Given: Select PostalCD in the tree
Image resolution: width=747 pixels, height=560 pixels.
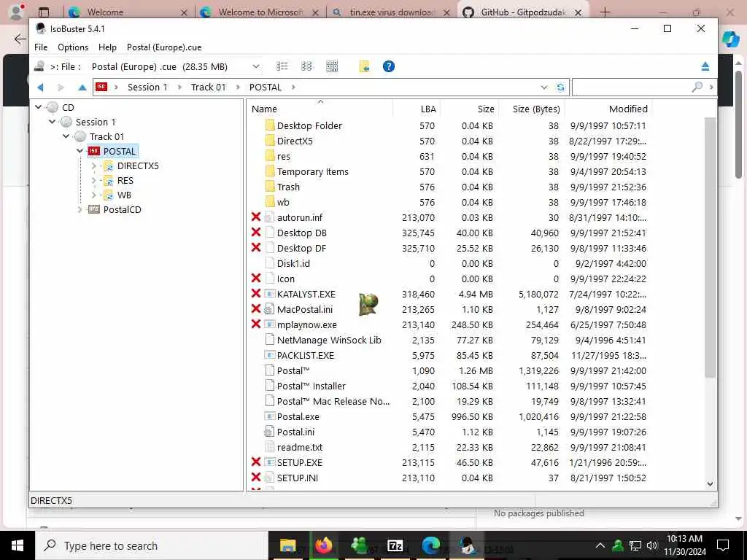Looking at the screenshot, I should click(x=122, y=209).
